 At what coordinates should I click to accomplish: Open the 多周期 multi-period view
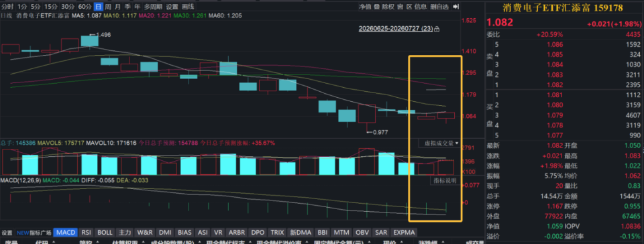(153, 7)
